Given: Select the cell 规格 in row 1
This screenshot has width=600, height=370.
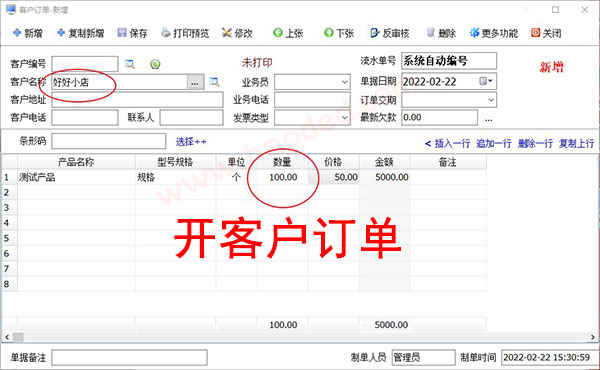Looking at the screenshot, I should coord(175,177).
